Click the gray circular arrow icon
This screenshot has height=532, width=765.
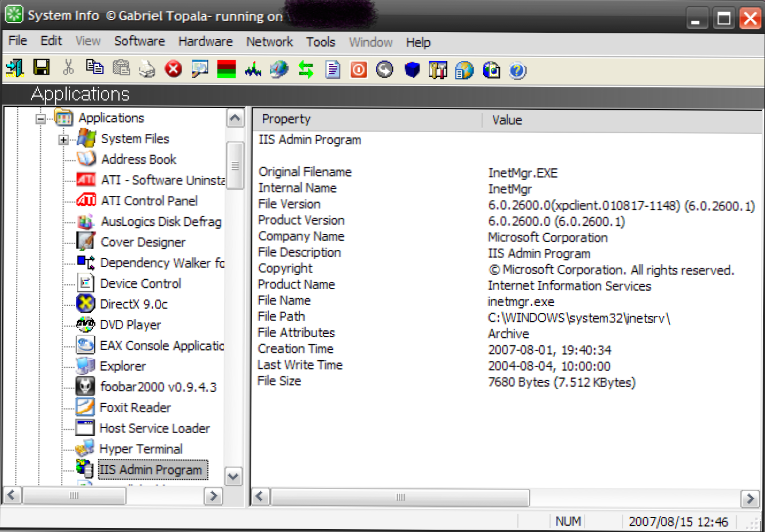tap(385, 70)
